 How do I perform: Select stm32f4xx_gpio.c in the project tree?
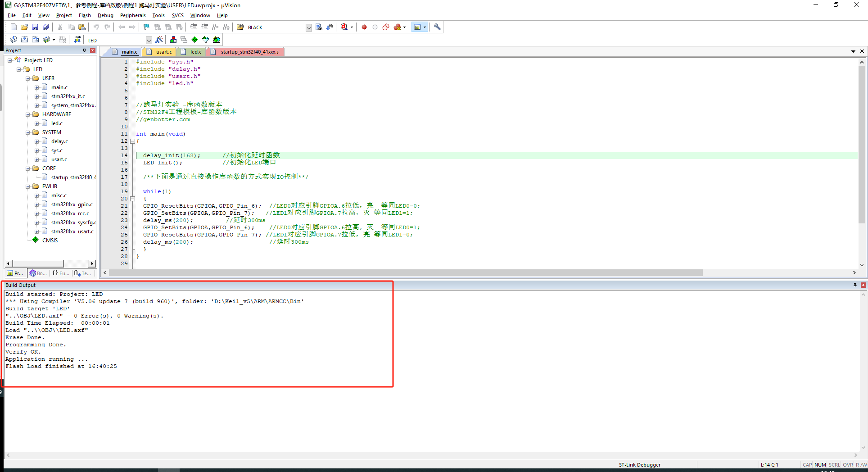(x=72, y=204)
